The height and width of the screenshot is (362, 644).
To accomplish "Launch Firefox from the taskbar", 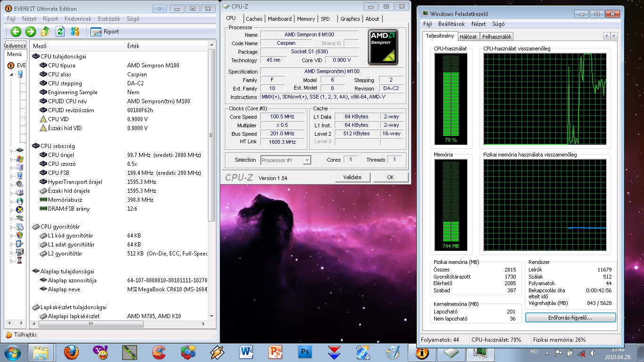I will coord(71,353).
